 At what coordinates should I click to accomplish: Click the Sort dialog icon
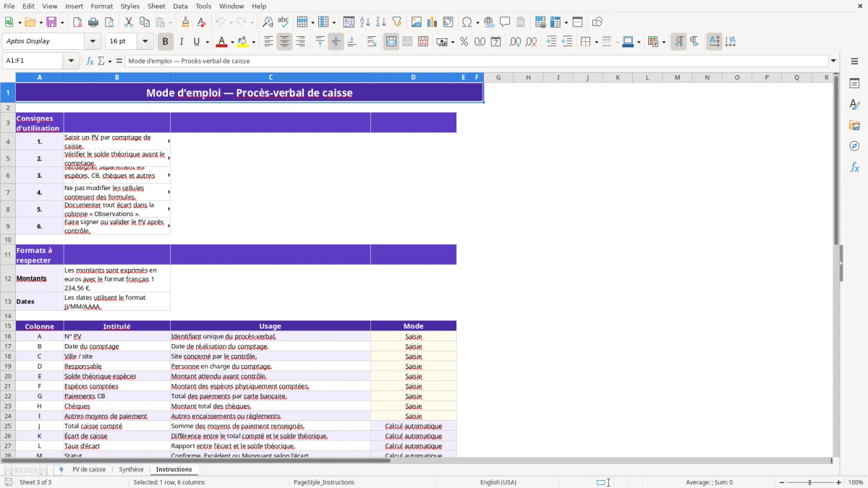(349, 22)
